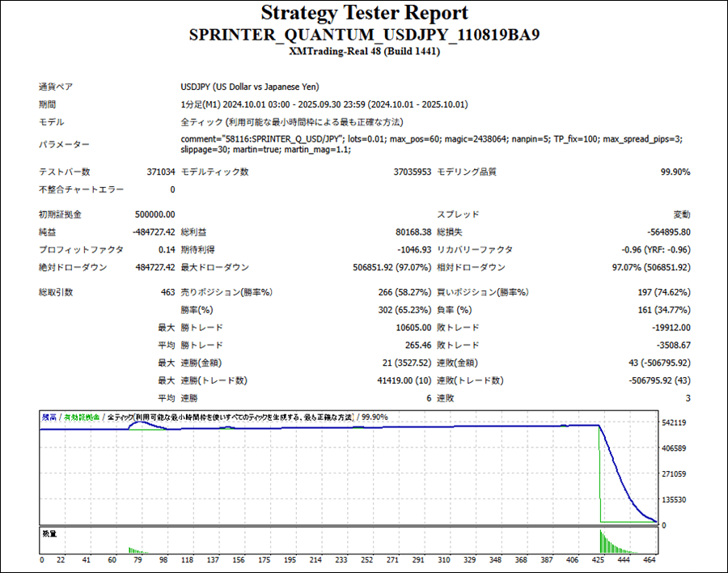Click the 期間 value showing 1分足(M1) date range

tap(324, 104)
